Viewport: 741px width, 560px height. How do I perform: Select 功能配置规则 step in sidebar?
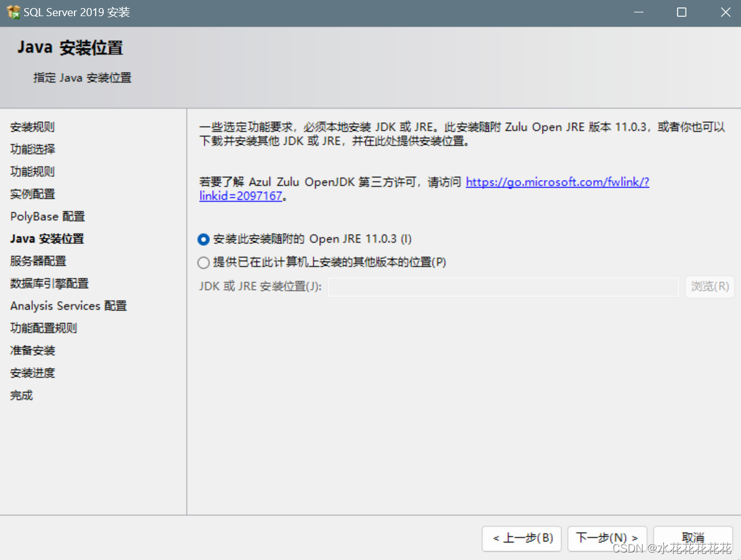tap(43, 328)
